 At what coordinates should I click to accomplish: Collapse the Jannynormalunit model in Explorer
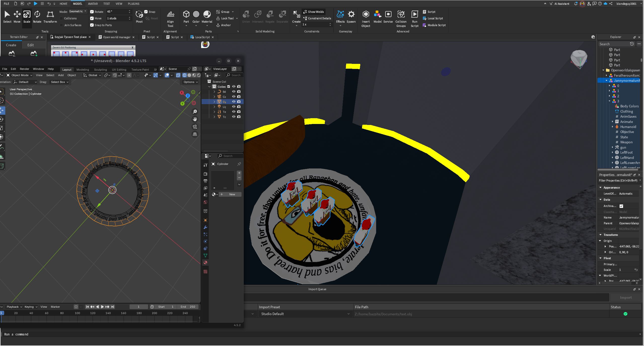click(606, 81)
